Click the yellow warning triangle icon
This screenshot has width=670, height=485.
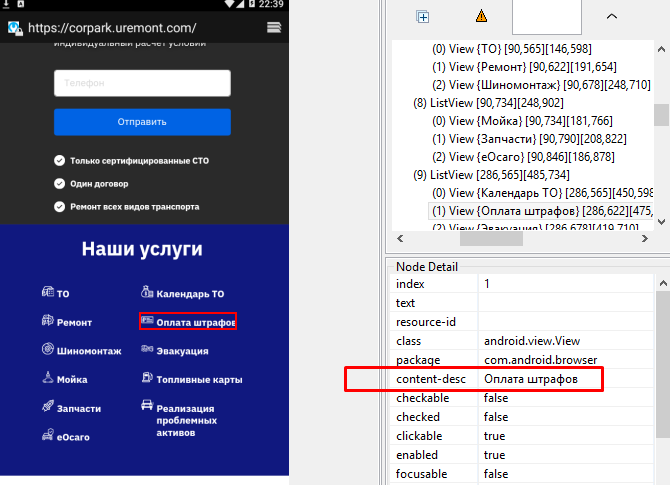click(x=481, y=16)
